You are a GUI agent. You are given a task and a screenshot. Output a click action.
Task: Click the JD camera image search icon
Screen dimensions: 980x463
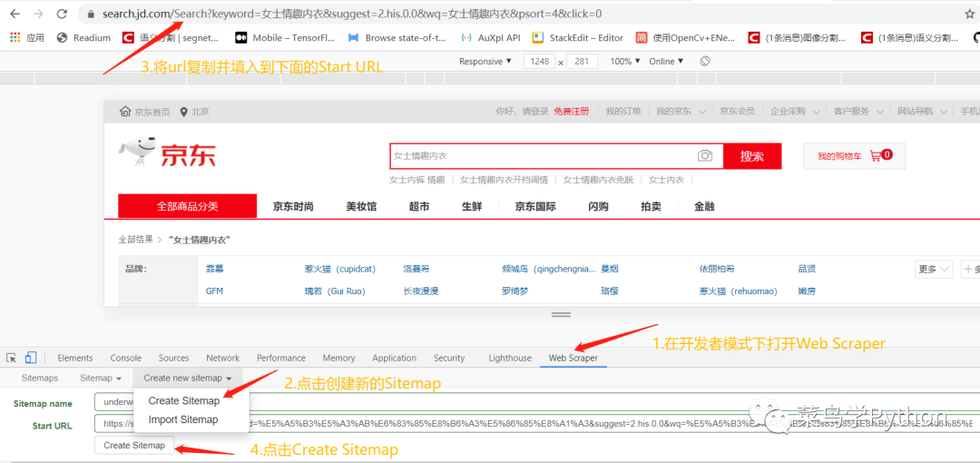click(705, 156)
